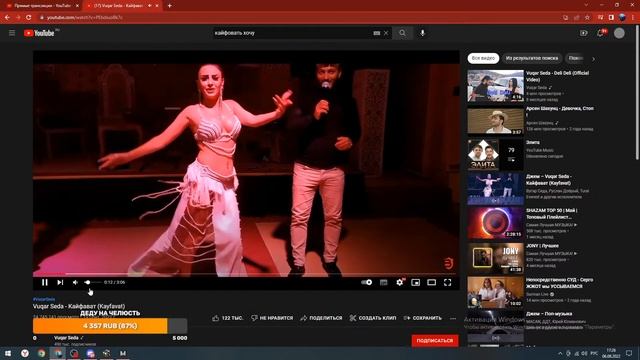640x360 pixels.
Task: Start voice search with the microphone
Action: click(422, 33)
